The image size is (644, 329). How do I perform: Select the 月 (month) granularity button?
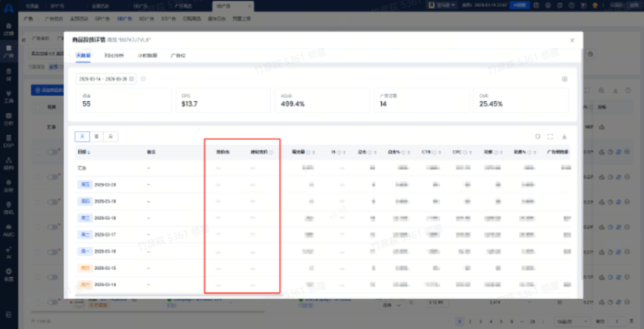coord(110,137)
